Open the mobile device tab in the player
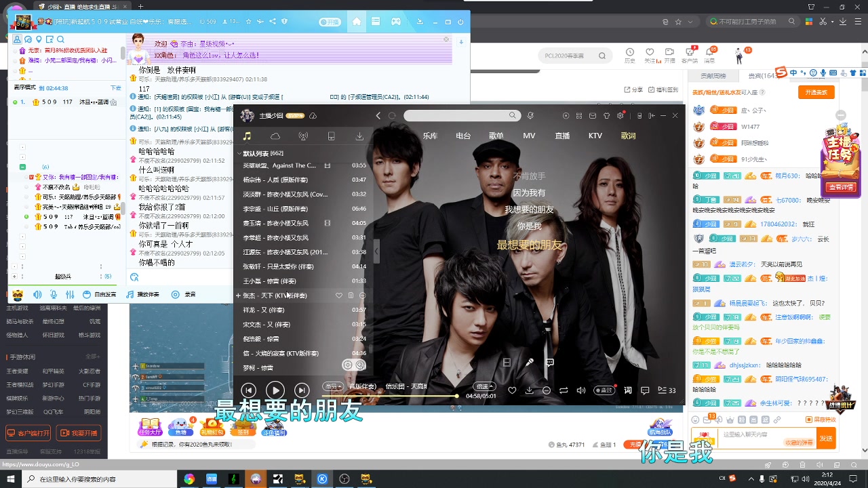Image resolution: width=868 pixels, height=488 pixels. click(x=331, y=136)
